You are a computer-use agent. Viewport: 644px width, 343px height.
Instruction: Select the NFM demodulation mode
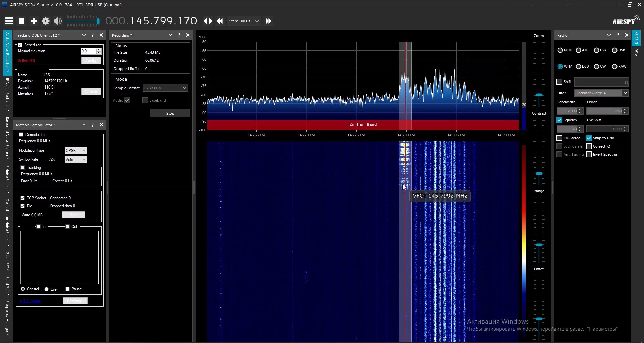(x=560, y=50)
